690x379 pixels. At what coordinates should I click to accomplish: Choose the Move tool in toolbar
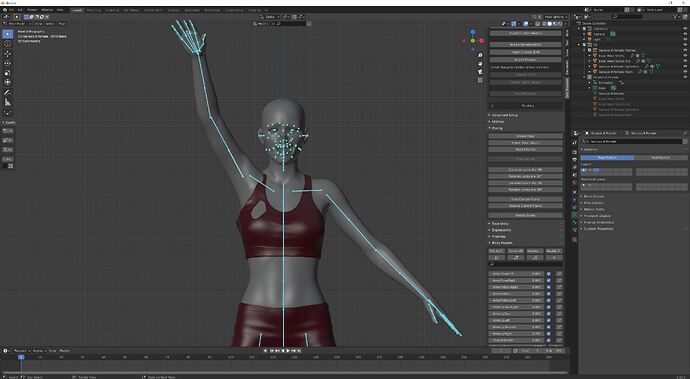coord(7,54)
